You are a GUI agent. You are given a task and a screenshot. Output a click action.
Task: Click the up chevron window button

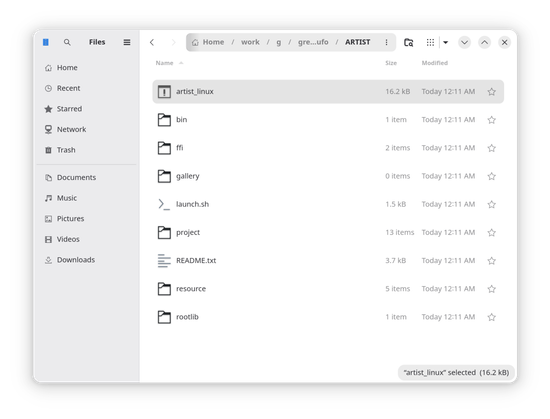(x=484, y=42)
